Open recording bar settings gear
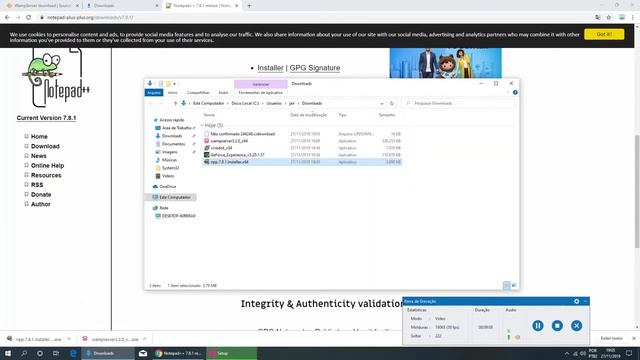 [576, 301]
